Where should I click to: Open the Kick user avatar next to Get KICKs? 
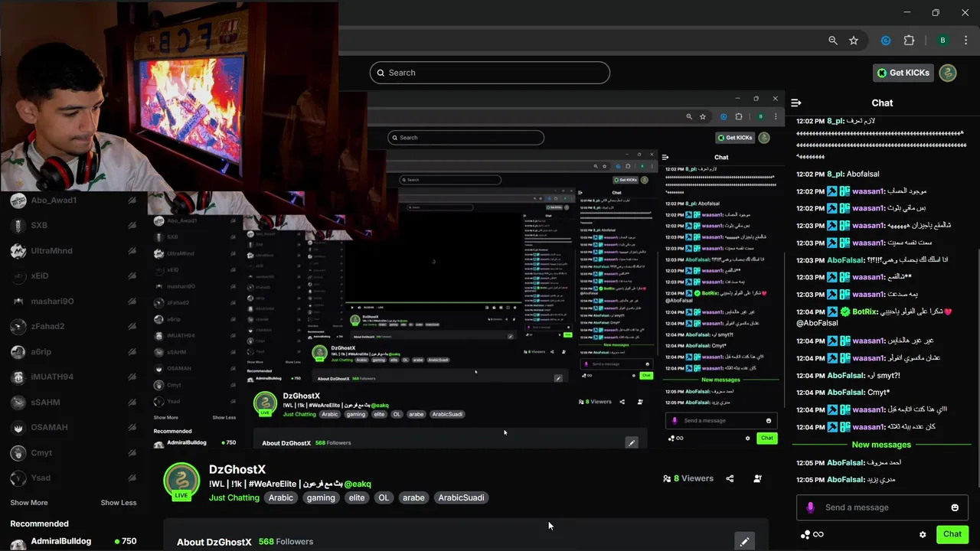point(948,73)
